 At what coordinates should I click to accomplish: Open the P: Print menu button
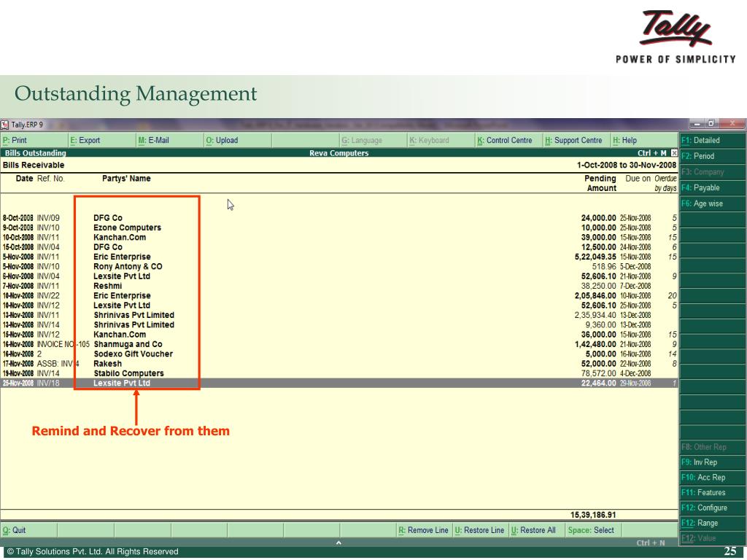34,141
